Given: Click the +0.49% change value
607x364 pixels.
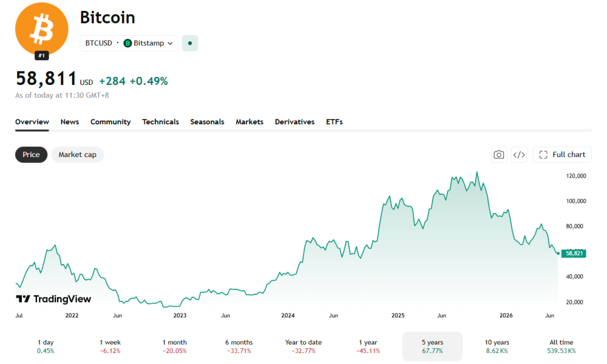Looking at the screenshot, I should [149, 81].
